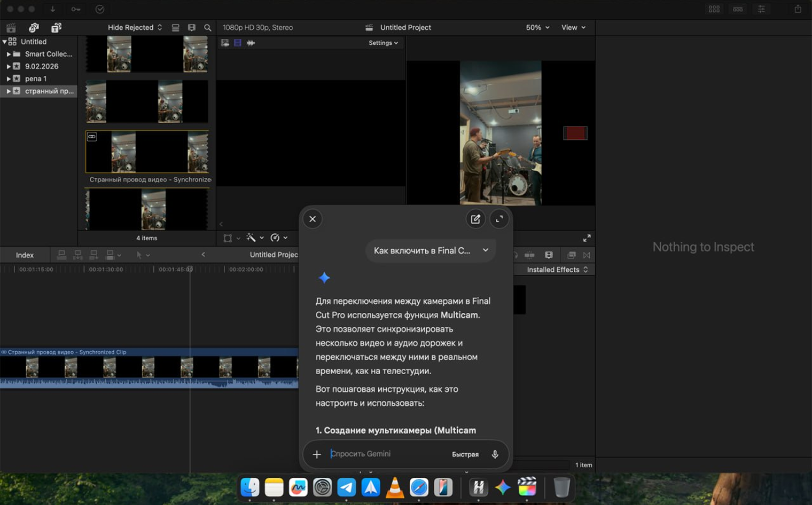This screenshot has height=505, width=812.
Task: Select the странный пр... event
Action: (39, 91)
